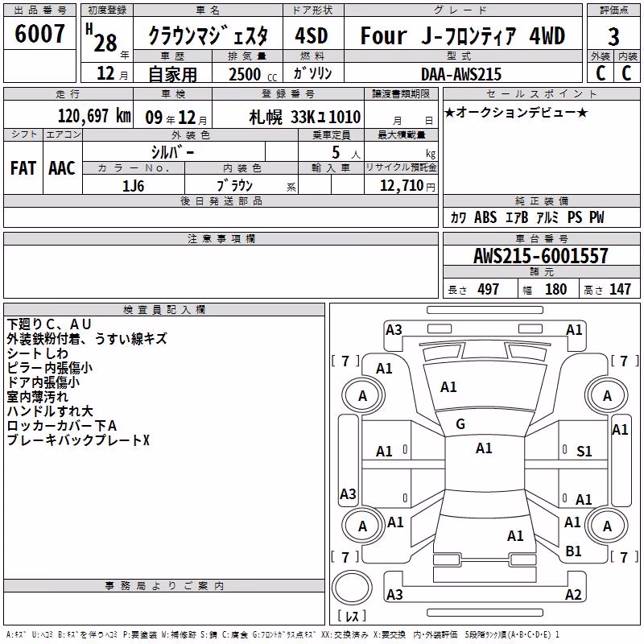Select car name クラウンマジェスタ
The height and width of the screenshot is (644, 644).
tap(208, 35)
